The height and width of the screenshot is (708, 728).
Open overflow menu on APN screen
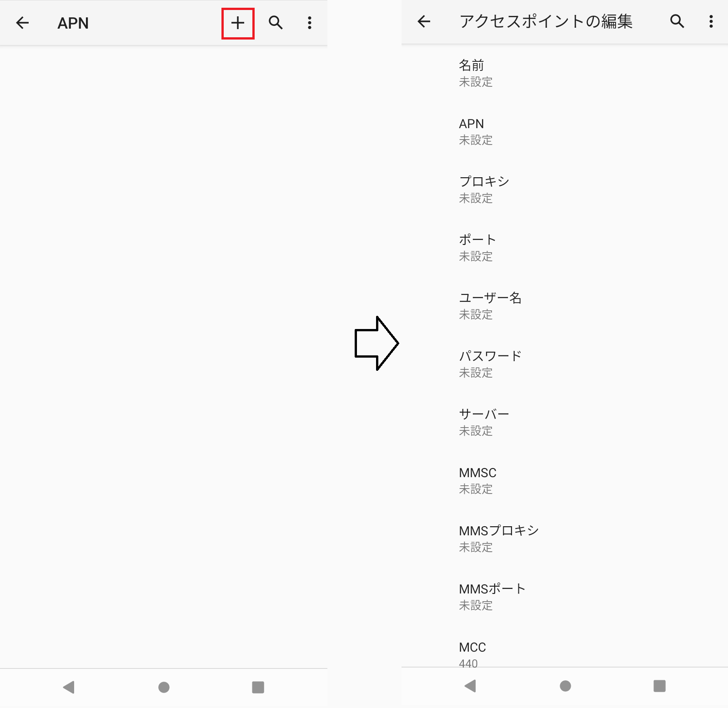(x=310, y=23)
